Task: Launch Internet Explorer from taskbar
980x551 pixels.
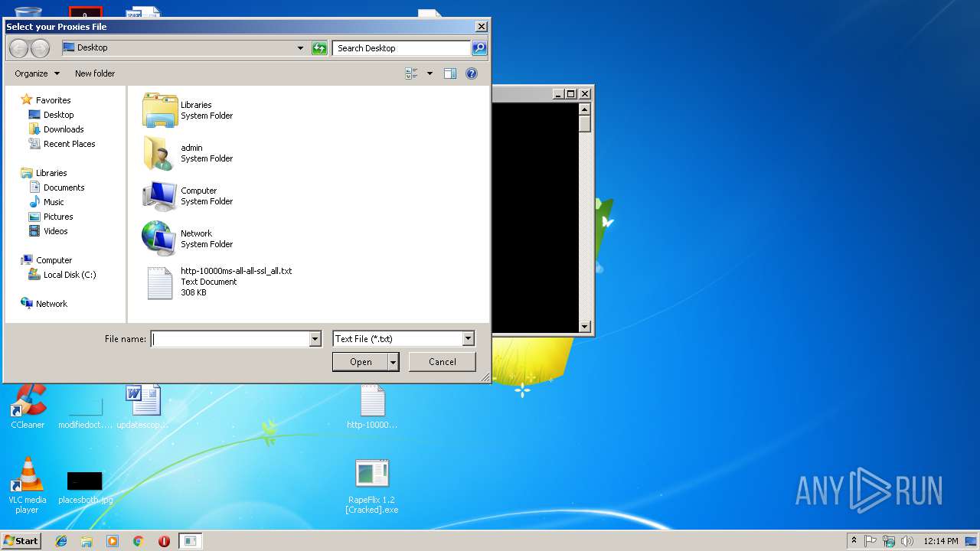Action: (x=61, y=541)
